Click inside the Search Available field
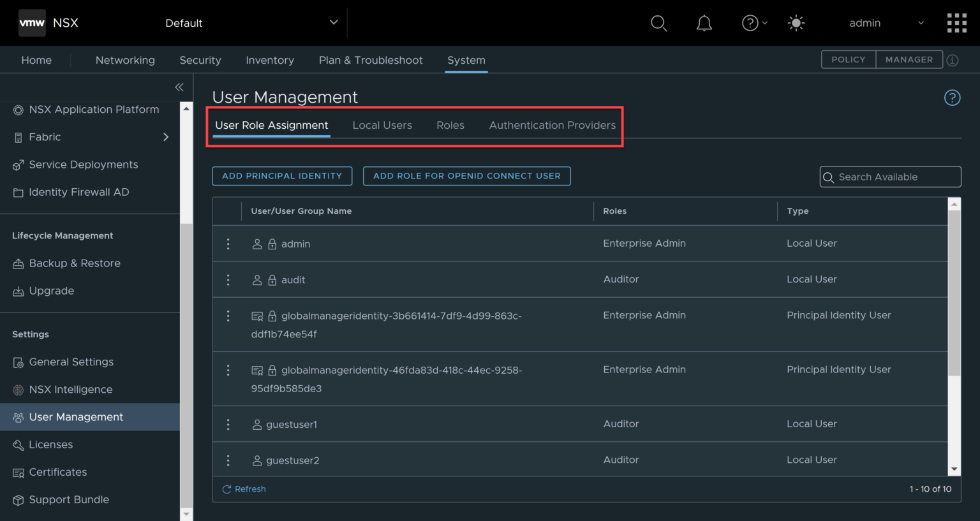The image size is (980, 521). coord(890,177)
